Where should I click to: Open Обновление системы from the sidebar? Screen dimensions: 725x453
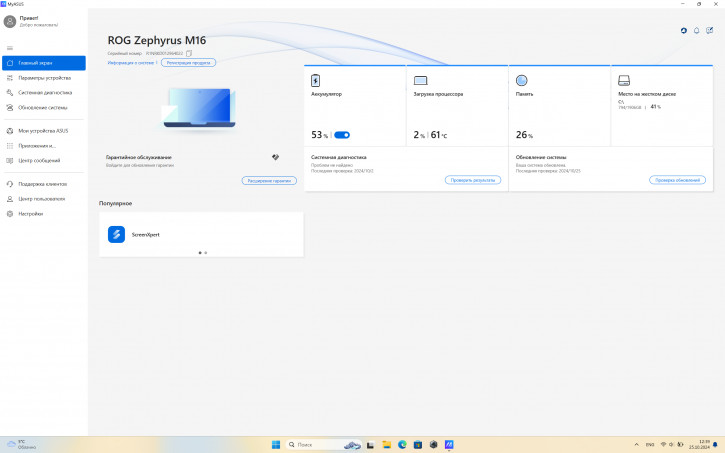pos(44,107)
